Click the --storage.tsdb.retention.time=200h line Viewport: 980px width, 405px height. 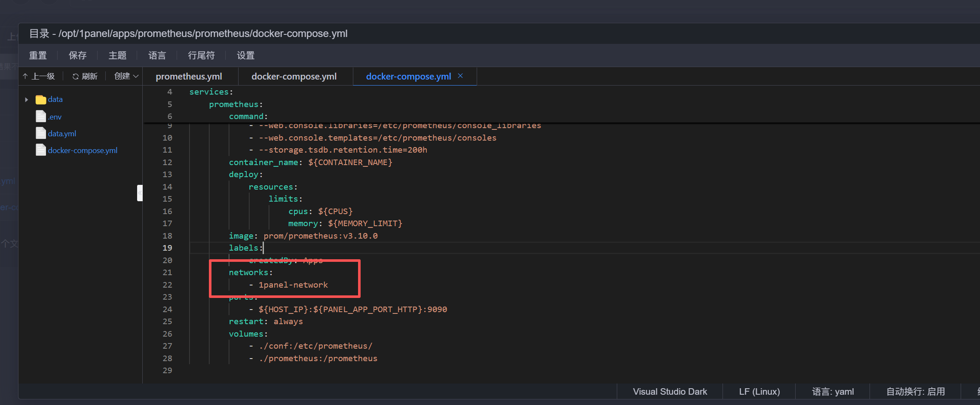(343, 150)
